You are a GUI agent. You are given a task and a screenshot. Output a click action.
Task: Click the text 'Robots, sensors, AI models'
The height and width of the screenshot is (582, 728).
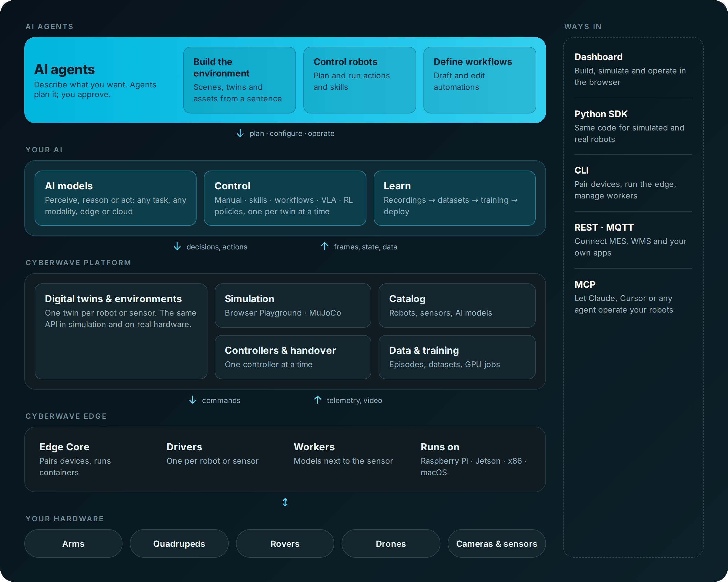pyautogui.click(x=441, y=313)
